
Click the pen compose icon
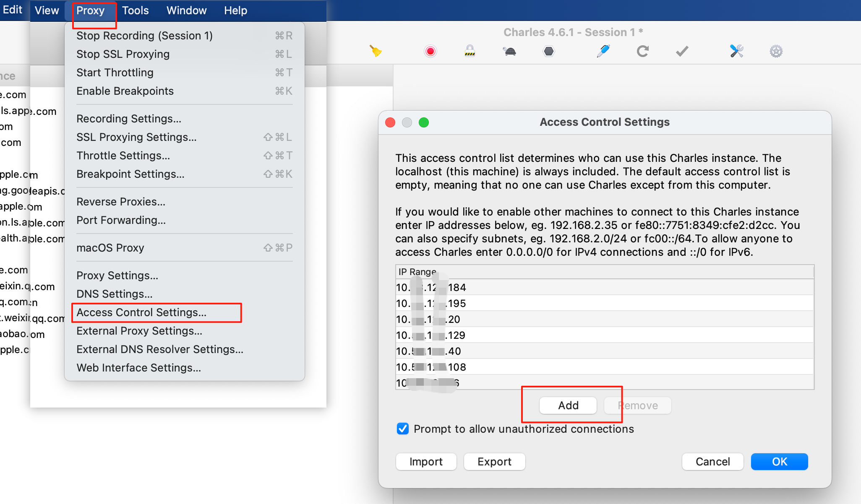tap(603, 51)
